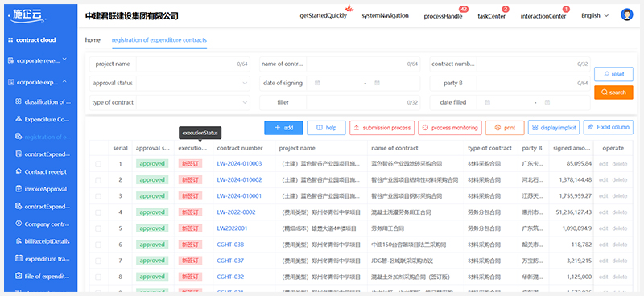
Task: Open contract number link CGHT-038
Action: click(230, 245)
